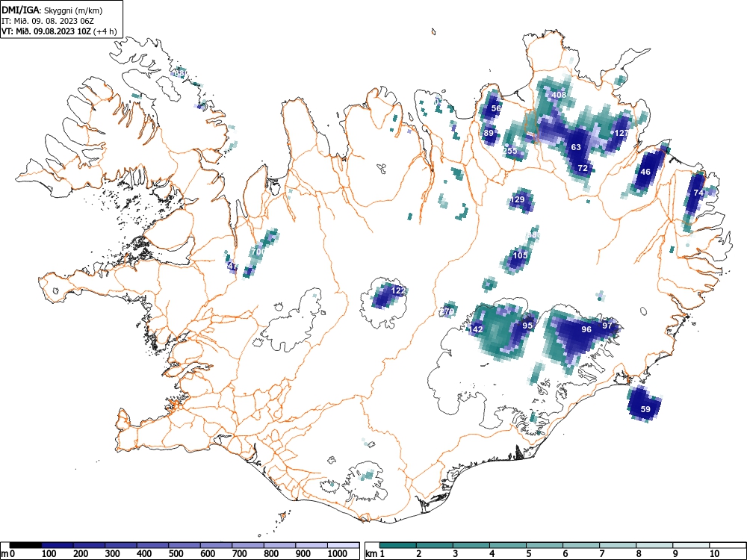Click the visibility value 700 on the map
747x560 pixels.
point(258,252)
